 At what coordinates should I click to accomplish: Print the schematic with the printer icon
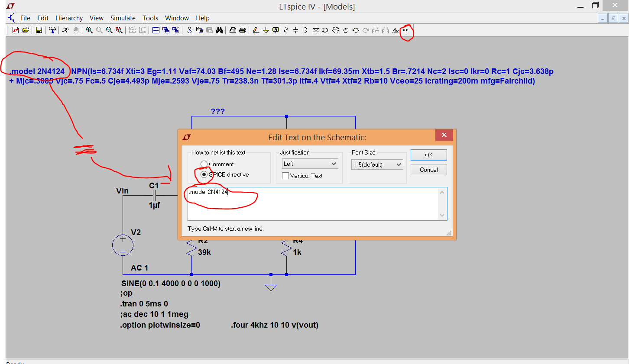point(243,30)
